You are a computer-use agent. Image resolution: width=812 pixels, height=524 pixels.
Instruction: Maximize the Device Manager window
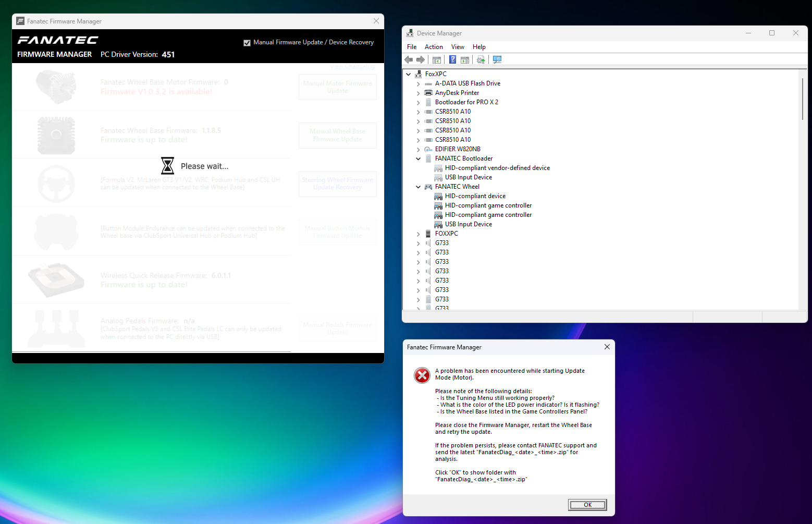click(772, 33)
